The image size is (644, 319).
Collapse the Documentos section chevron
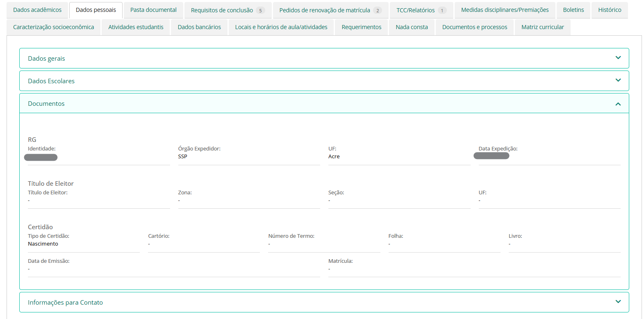pyautogui.click(x=618, y=104)
